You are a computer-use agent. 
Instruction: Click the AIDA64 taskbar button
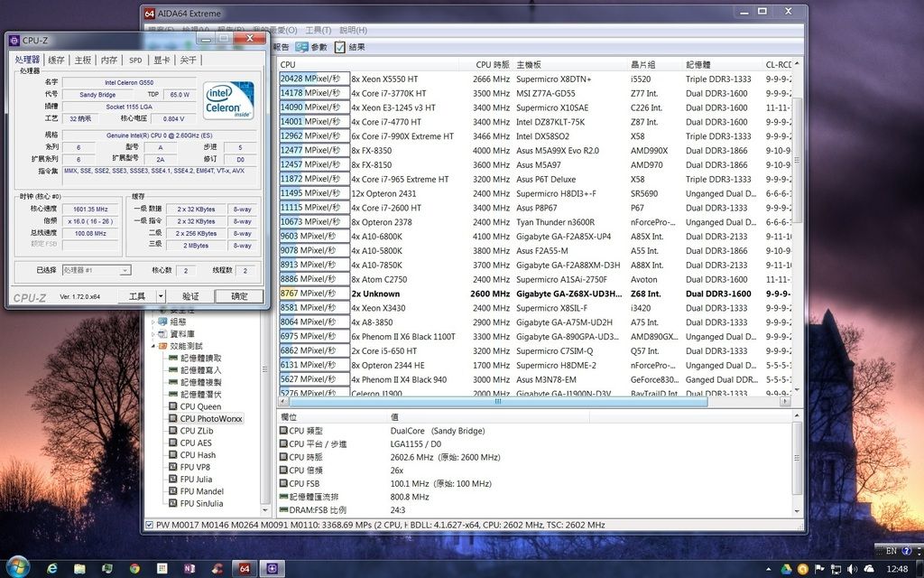[244, 569]
